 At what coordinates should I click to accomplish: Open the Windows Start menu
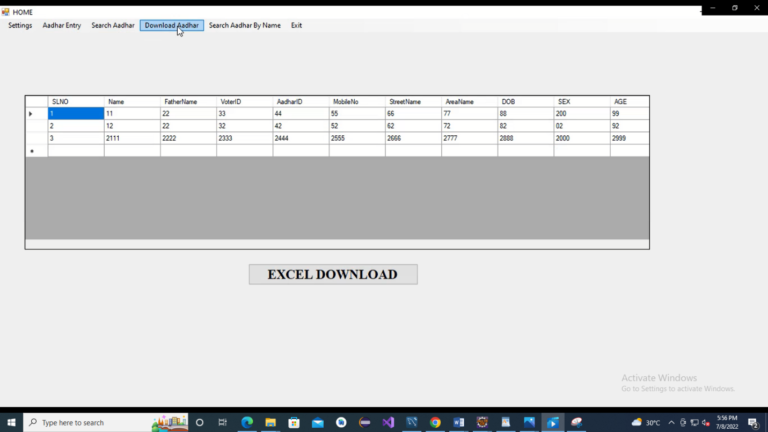(x=11, y=422)
